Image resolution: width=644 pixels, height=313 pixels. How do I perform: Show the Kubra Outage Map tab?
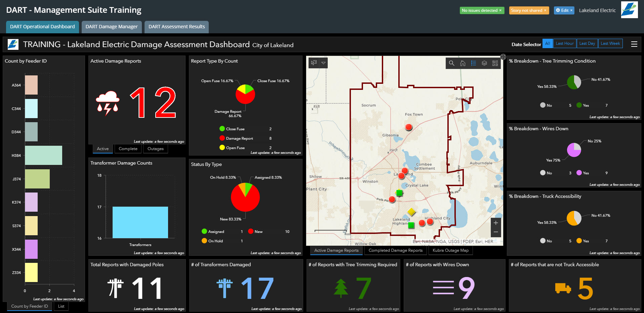pos(450,250)
